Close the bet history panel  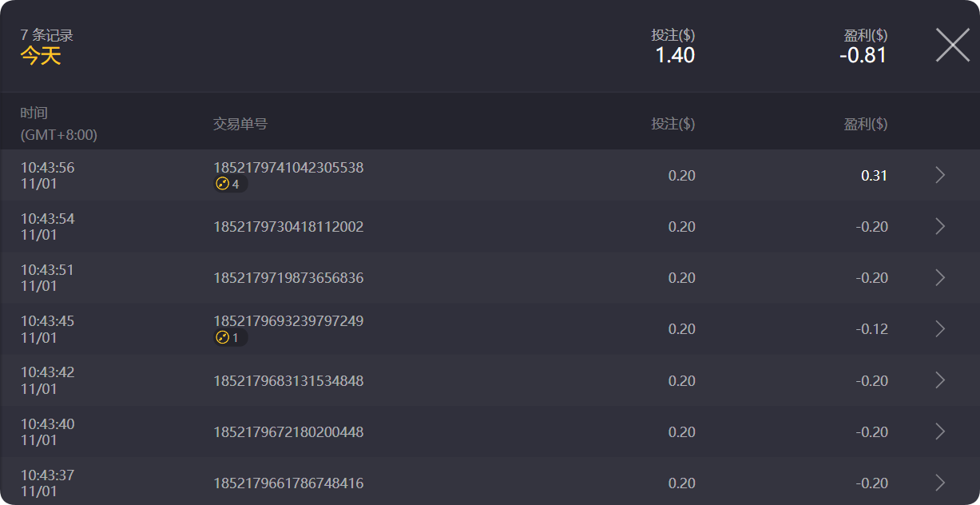(952, 45)
